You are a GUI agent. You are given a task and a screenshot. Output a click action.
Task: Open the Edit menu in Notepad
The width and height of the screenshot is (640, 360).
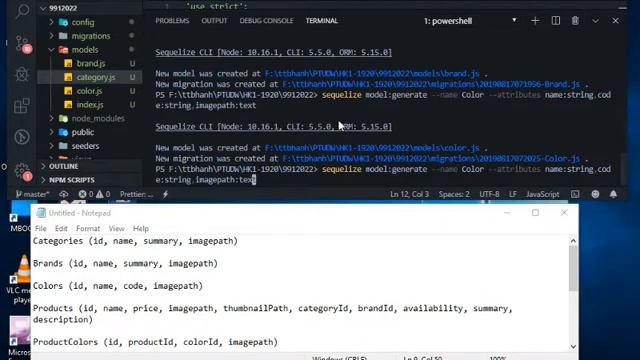point(61,229)
